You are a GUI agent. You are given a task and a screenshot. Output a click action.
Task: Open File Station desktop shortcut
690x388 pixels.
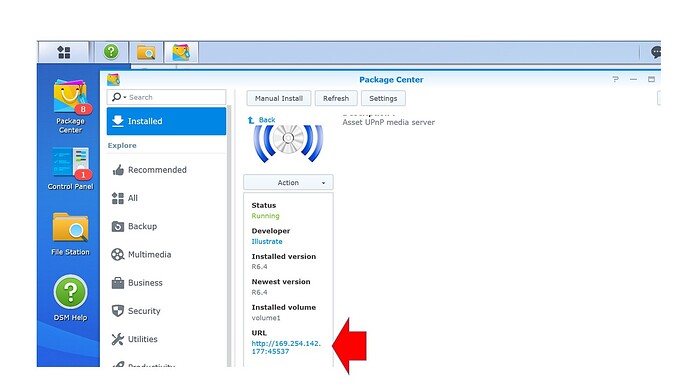70,234
